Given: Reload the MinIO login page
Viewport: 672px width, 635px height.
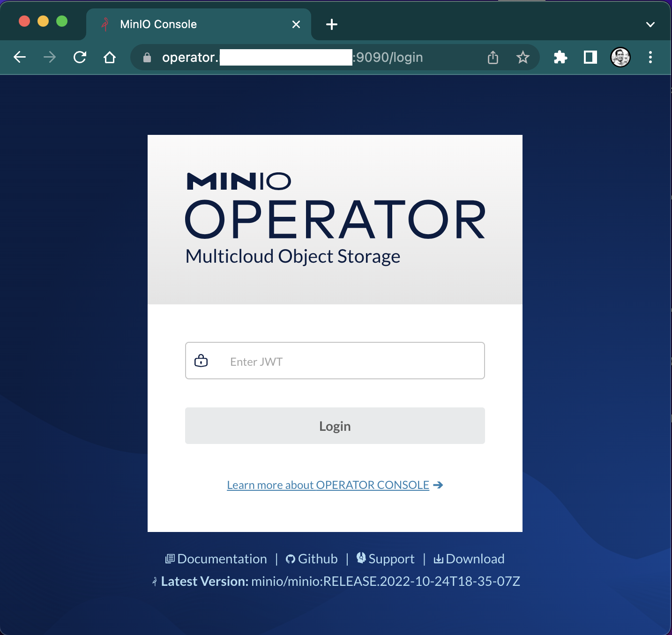Looking at the screenshot, I should (x=80, y=57).
